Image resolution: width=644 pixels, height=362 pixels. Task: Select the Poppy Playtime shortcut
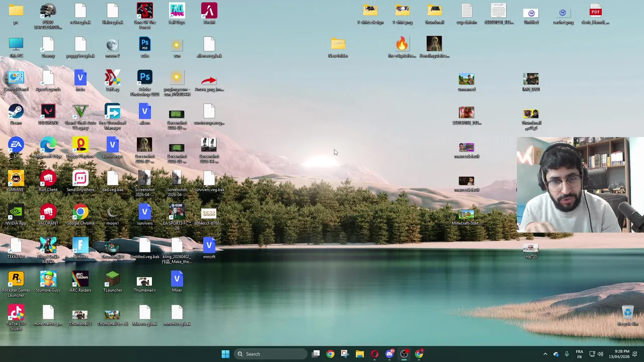(80, 148)
